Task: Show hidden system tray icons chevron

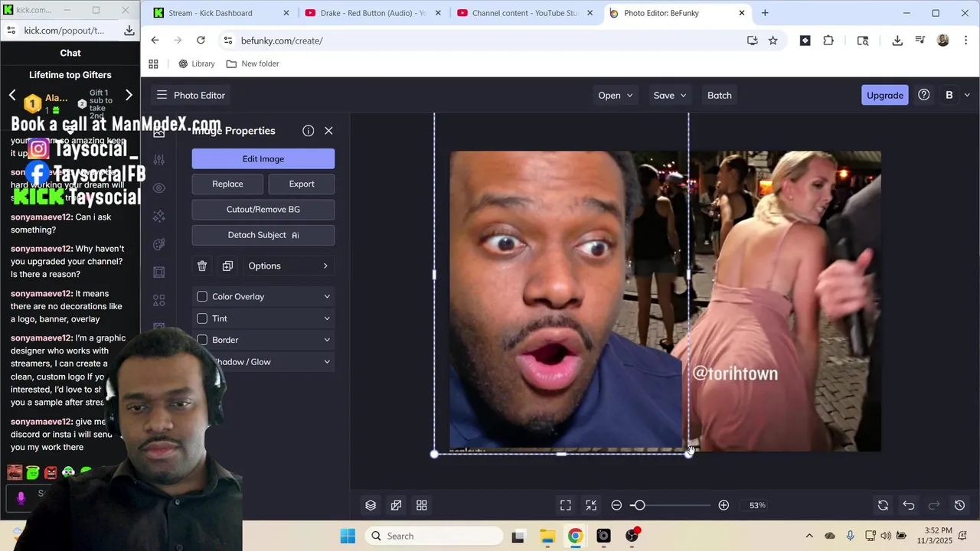Action: [809, 536]
